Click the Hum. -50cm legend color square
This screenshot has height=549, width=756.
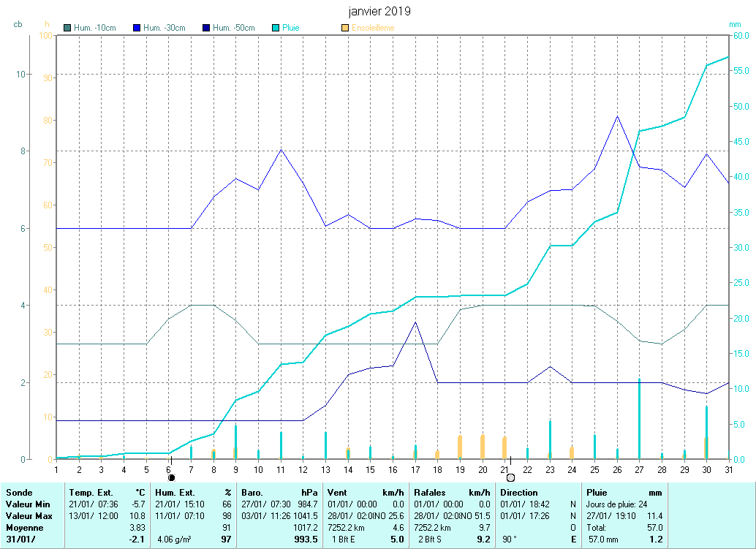click(x=206, y=29)
